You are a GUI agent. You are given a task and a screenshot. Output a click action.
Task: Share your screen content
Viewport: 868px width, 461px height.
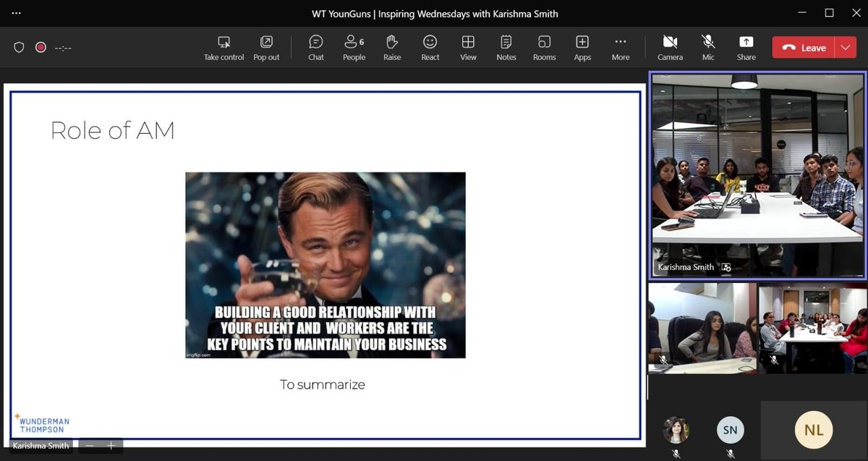[746, 48]
